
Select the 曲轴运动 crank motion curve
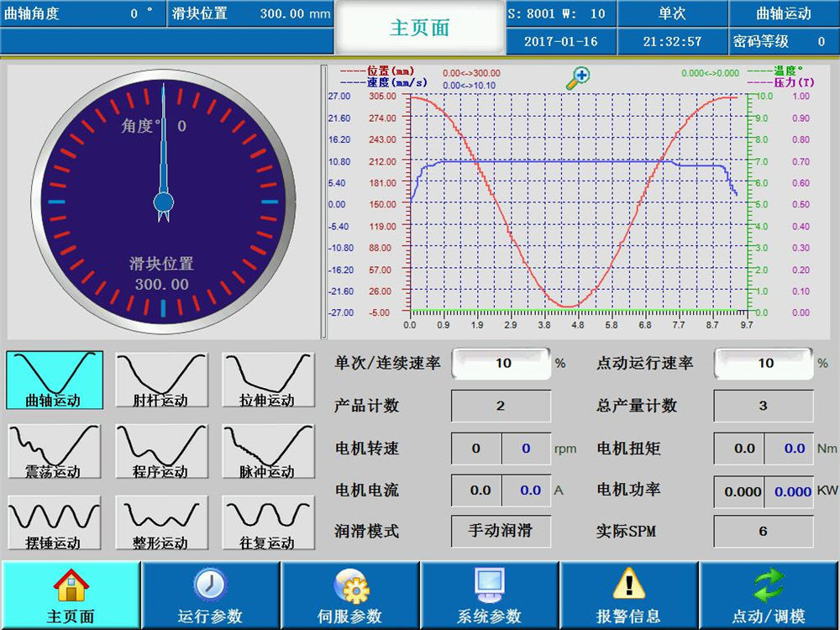pos(55,380)
